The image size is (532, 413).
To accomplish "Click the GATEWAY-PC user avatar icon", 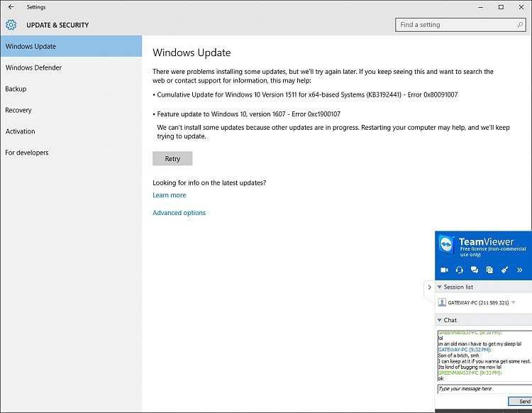I will coord(442,302).
